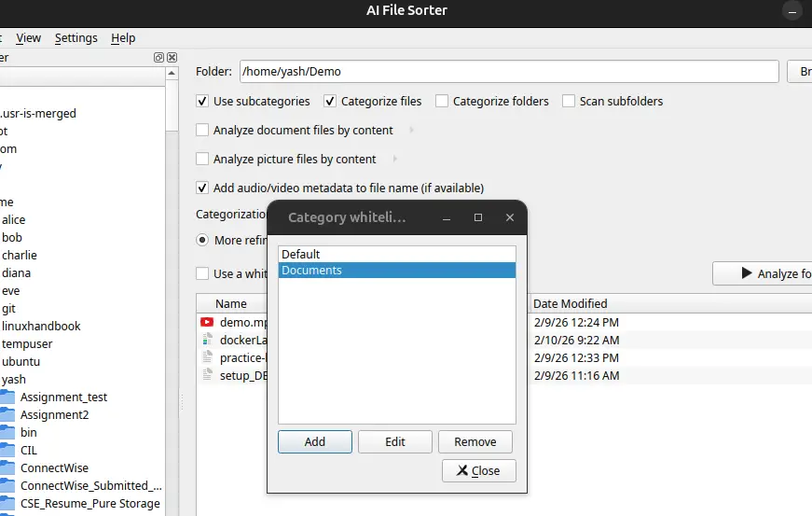The width and height of the screenshot is (812, 516).
Task: Click the demo.mp video file icon
Action: tap(207, 322)
